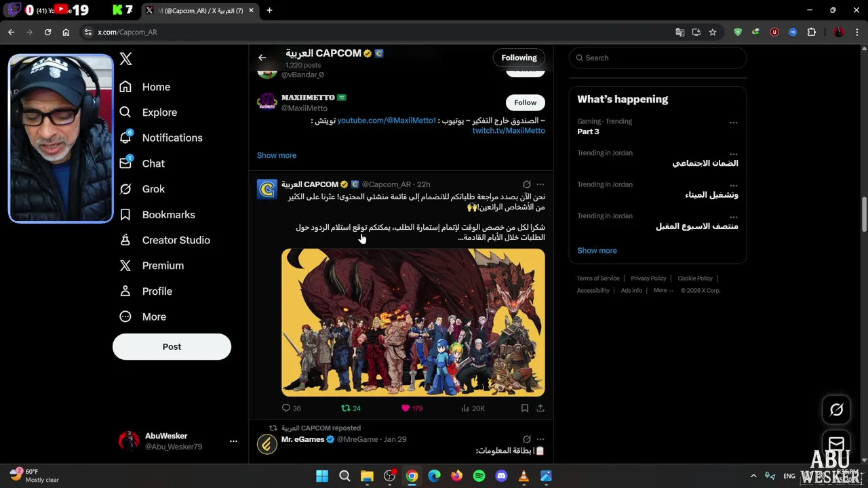868x488 pixels.
Task: Click the Following button on Capcom profile
Action: [519, 58]
